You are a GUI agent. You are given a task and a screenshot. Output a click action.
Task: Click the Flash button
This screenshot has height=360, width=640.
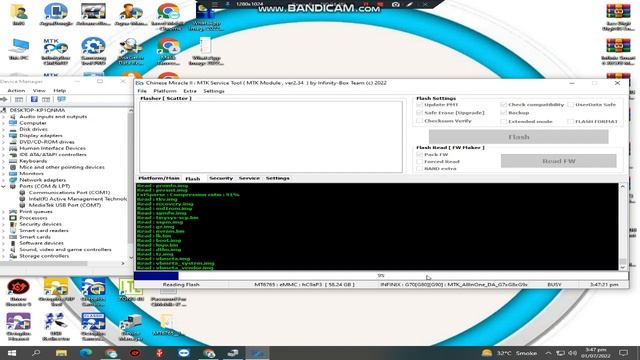tap(518, 137)
